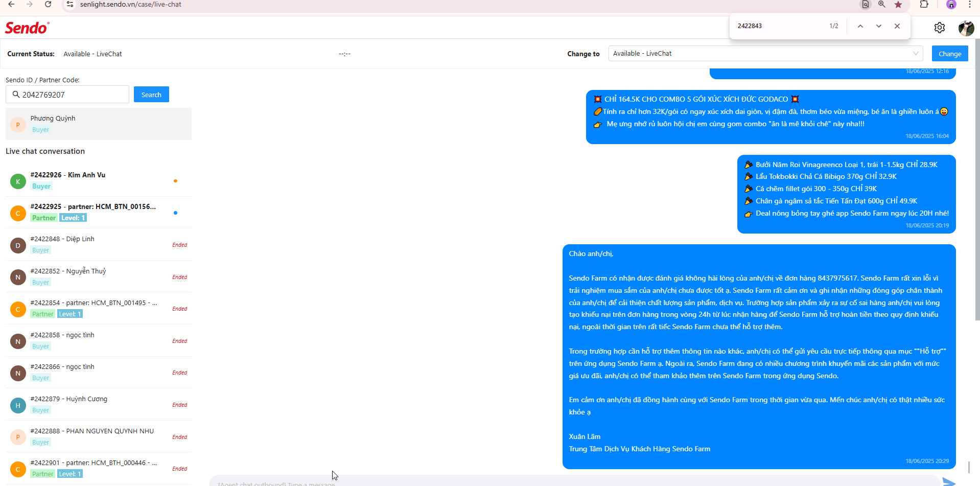This screenshot has width=980, height=486.
Task: Close the find-in-page bar
Action: [897, 26]
